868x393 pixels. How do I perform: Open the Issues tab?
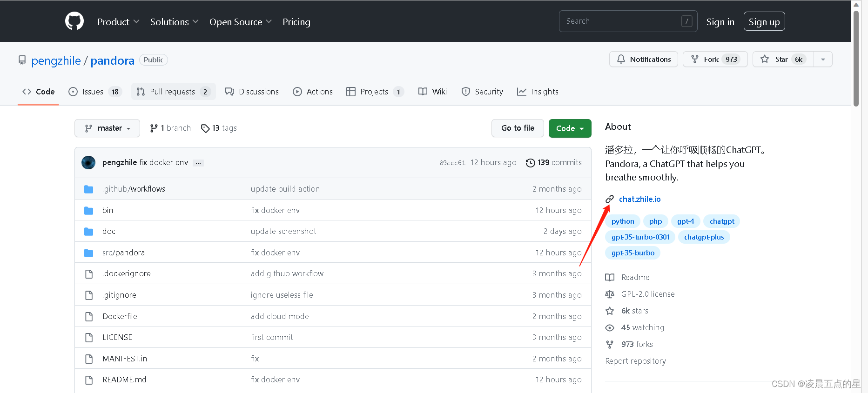pos(95,92)
